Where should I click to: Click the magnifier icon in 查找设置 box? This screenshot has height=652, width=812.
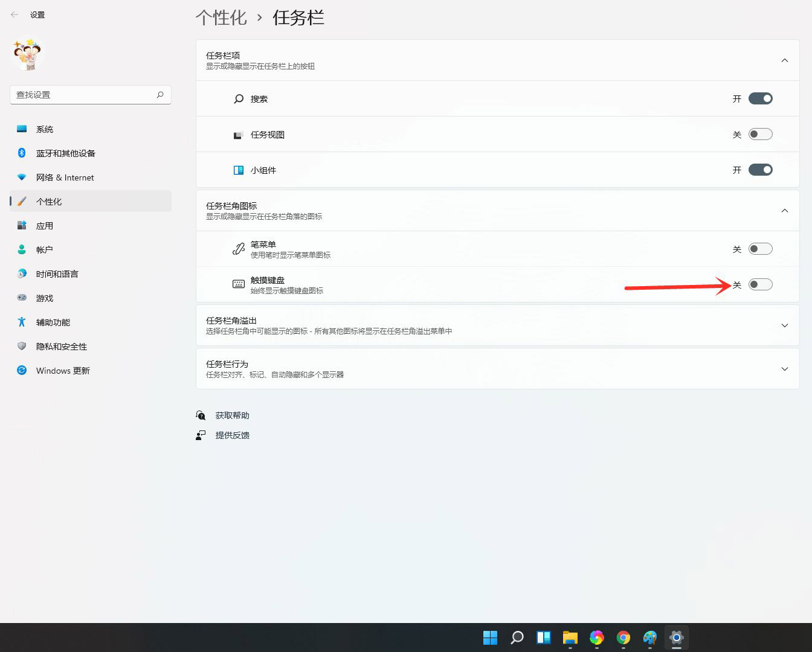point(160,95)
